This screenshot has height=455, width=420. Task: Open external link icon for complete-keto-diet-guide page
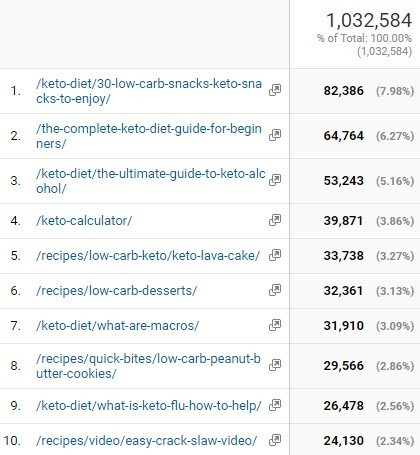275,135
